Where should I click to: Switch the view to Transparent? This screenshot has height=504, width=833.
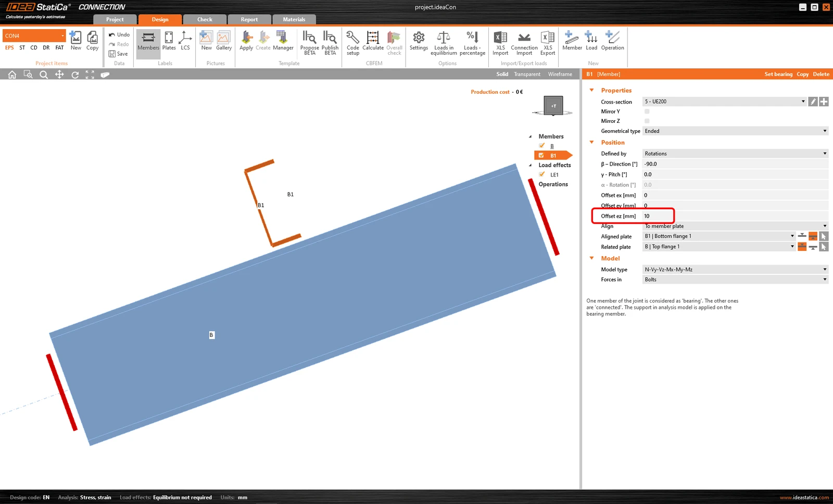coord(527,74)
